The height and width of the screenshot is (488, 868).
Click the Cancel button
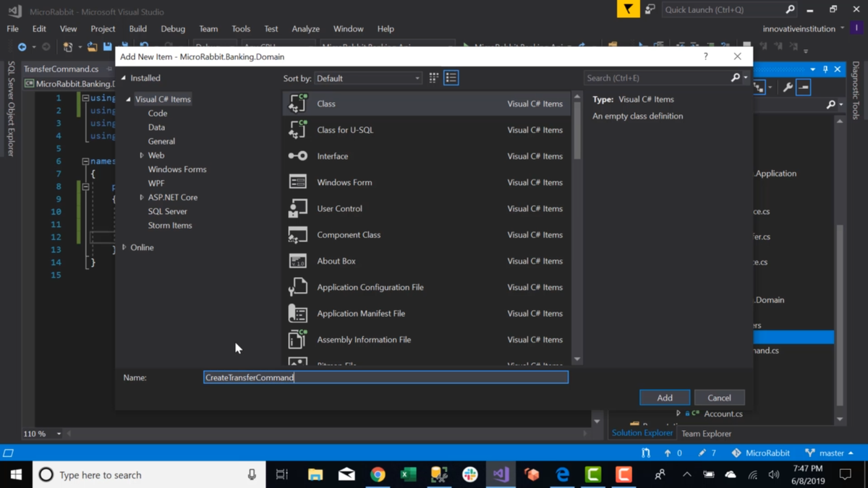pyautogui.click(x=719, y=398)
